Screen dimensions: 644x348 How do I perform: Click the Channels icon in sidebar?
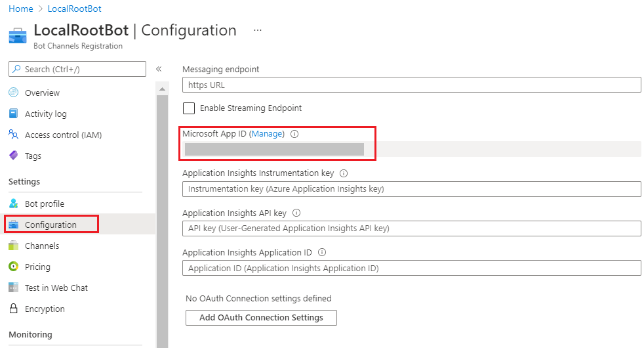tap(13, 246)
